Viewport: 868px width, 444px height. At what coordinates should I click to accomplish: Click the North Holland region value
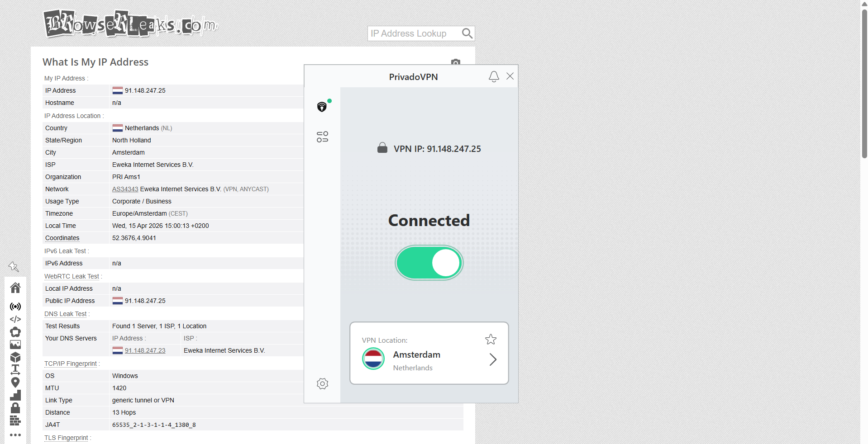pos(132,140)
